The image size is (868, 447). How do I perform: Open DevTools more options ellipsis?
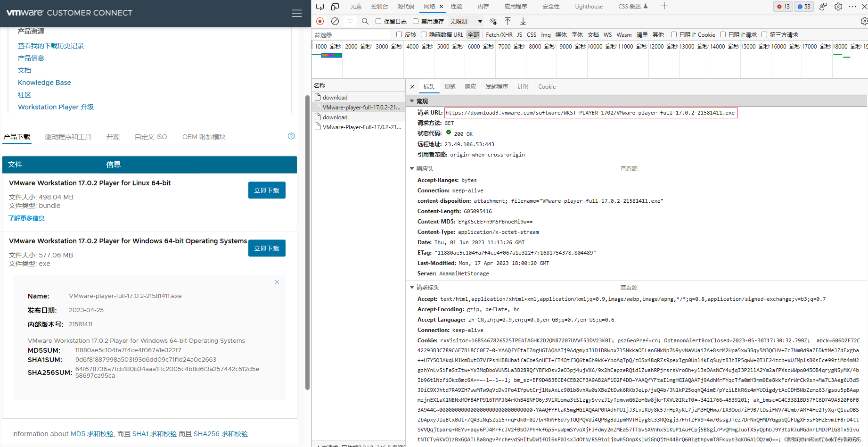(x=852, y=7)
